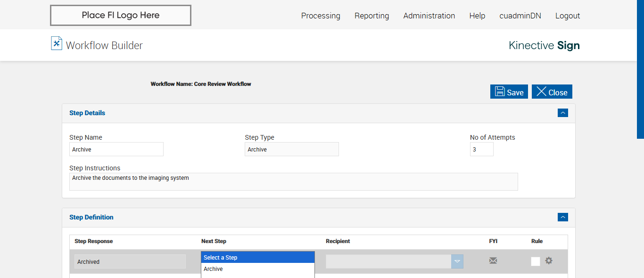Collapse the Step Details panel
This screenshot has width=644, height=278.
pyautogui.click(x=562, y=113)
